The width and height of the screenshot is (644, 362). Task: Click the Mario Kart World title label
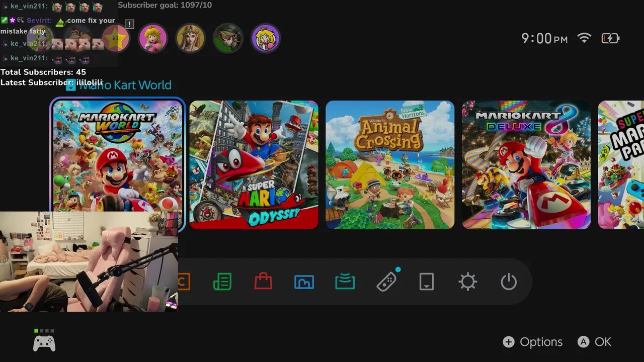coord(126,85)
